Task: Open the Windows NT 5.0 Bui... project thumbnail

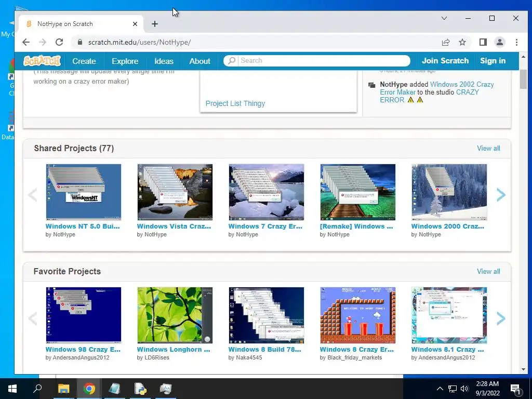Action: point(84,192)
